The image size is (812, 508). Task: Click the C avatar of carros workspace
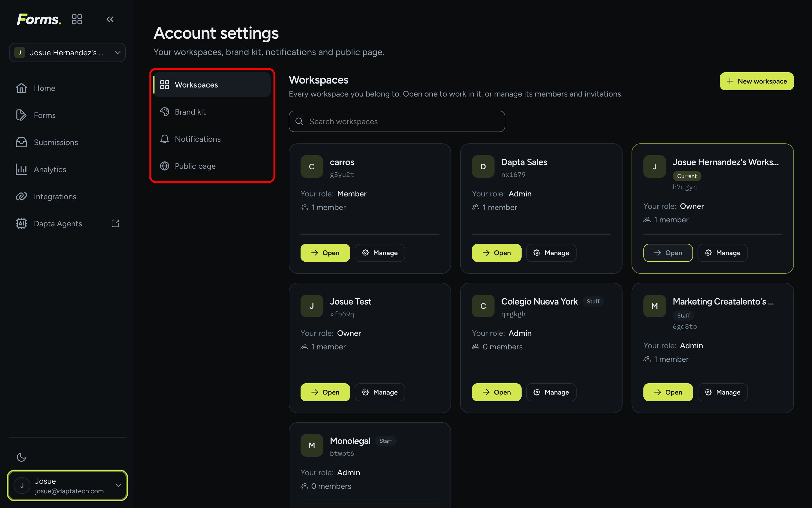tap(312, 166)
